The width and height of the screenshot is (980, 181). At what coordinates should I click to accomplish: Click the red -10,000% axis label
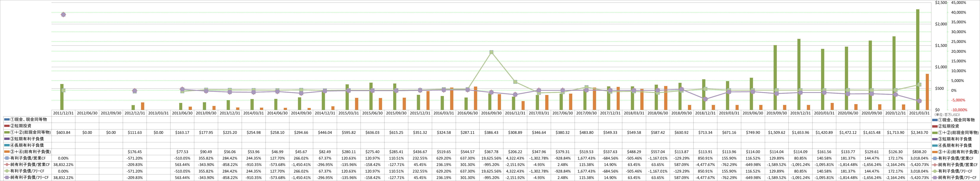click(x=959, y=110)
